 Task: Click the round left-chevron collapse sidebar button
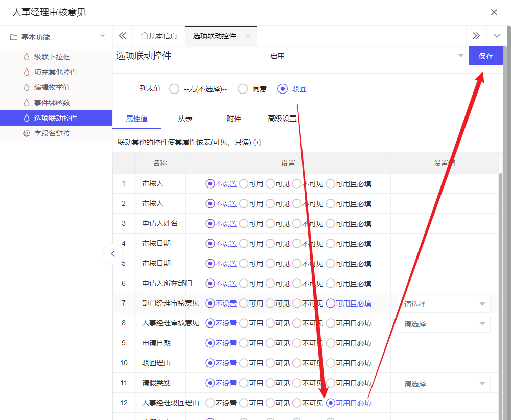(113, 254)
